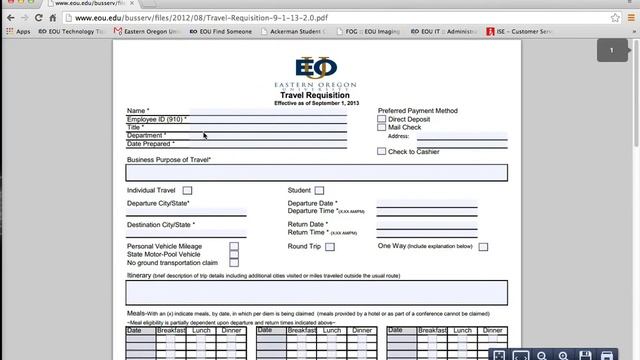
Task: Click the Return Date field
Action: click(x=427, y=224)
